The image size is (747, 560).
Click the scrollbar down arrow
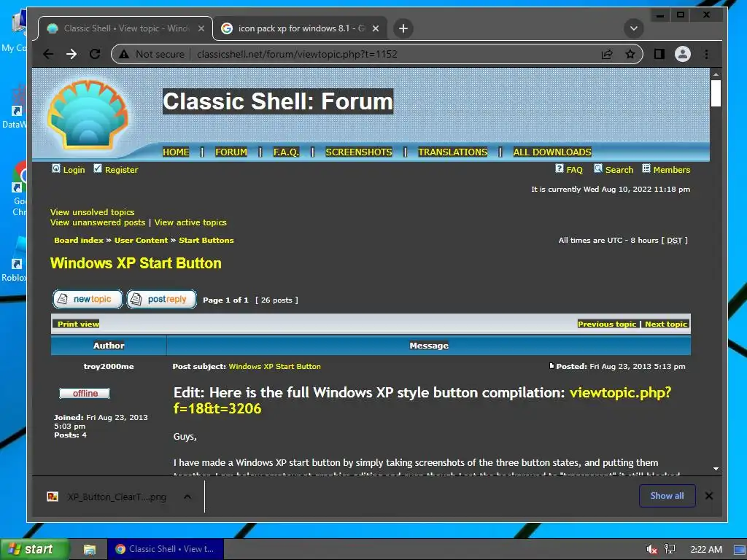(x=716, y=469)
